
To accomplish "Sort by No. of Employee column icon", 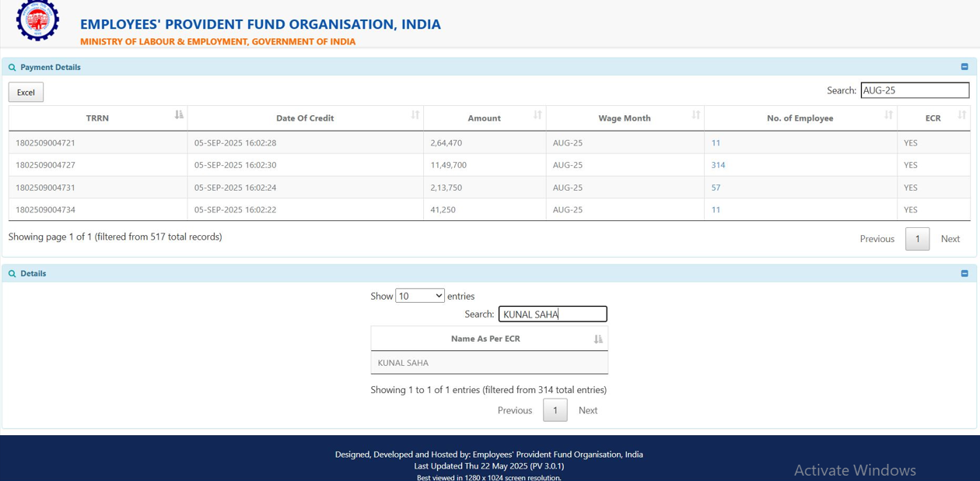I will tap(888, 115).
